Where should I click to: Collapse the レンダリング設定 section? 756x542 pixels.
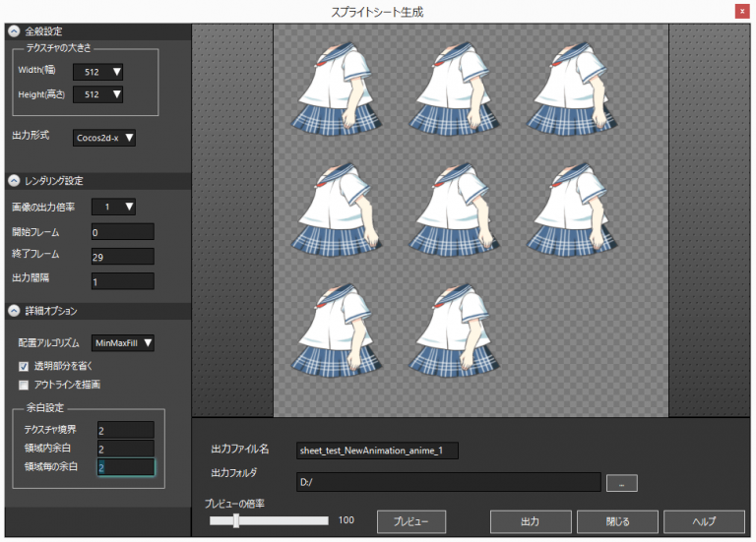tap(14, 180)
